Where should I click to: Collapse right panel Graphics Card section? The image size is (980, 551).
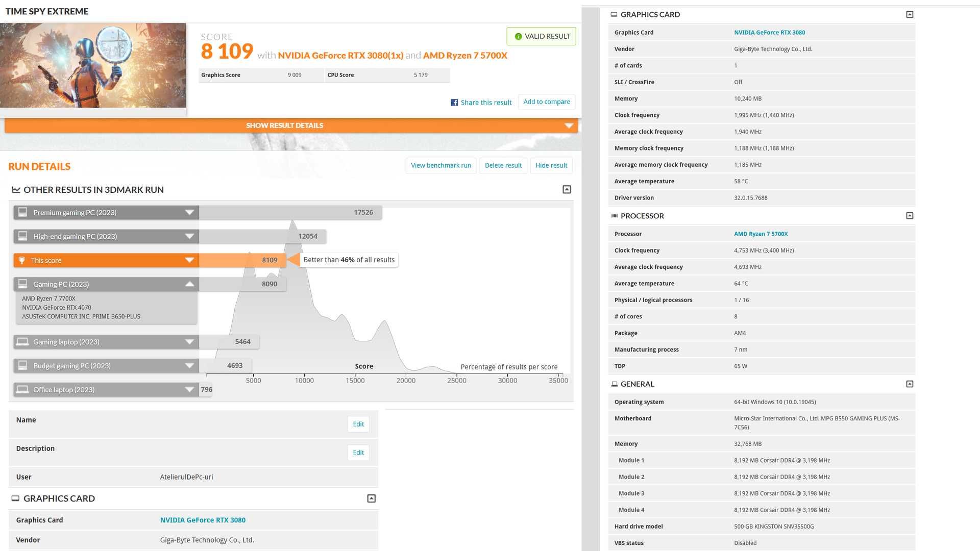click(910, 14)
